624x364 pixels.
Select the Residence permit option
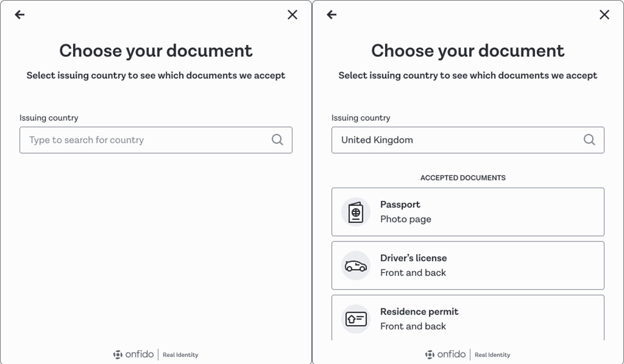tap(468, 317)
